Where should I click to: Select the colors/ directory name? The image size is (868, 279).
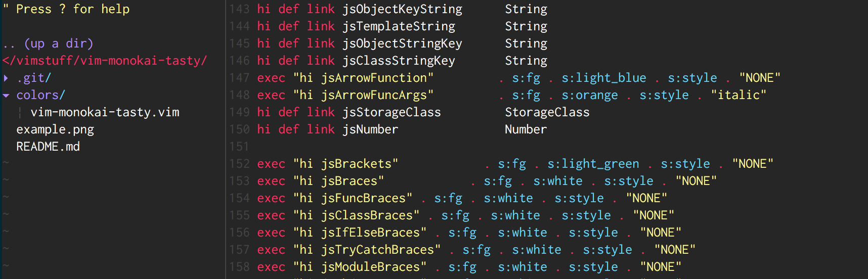pyautogui.click(x=40, y=95)
